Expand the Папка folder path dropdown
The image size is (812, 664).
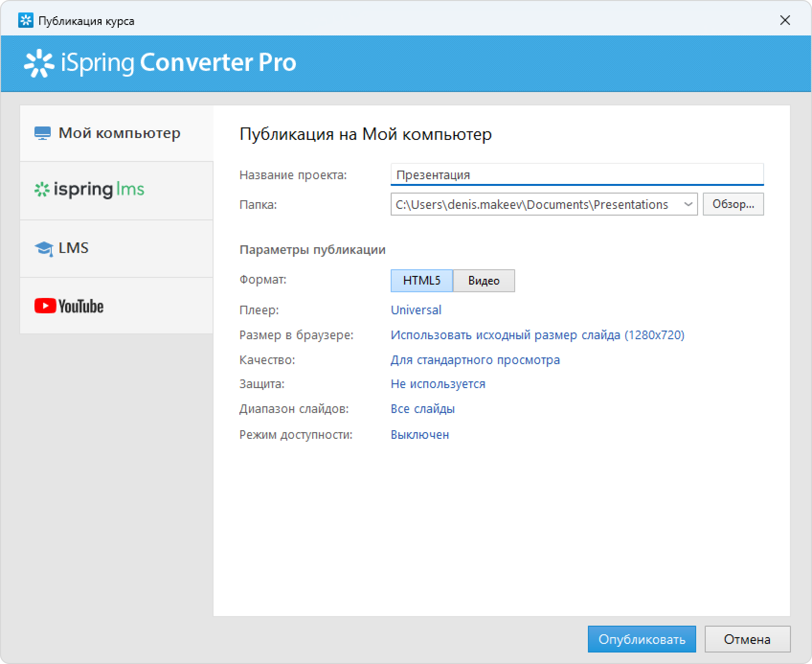point(688,205)
